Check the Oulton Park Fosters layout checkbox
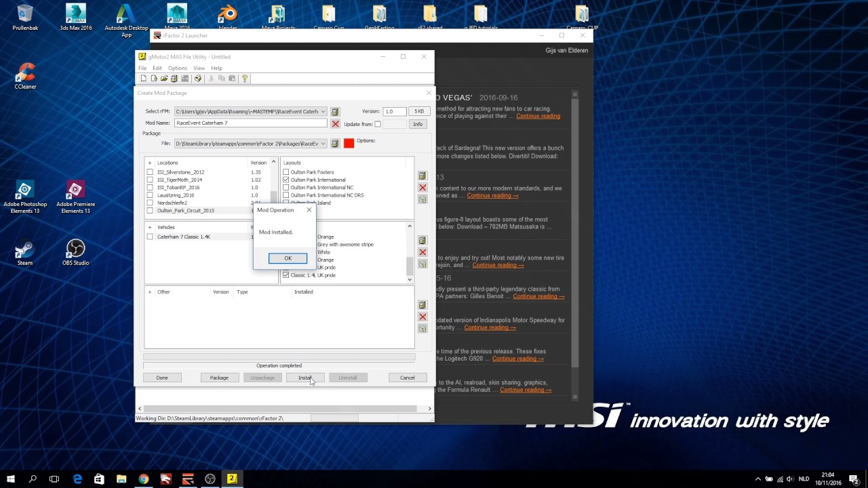The height and width of the screenshot is (488, 868). 285,172
